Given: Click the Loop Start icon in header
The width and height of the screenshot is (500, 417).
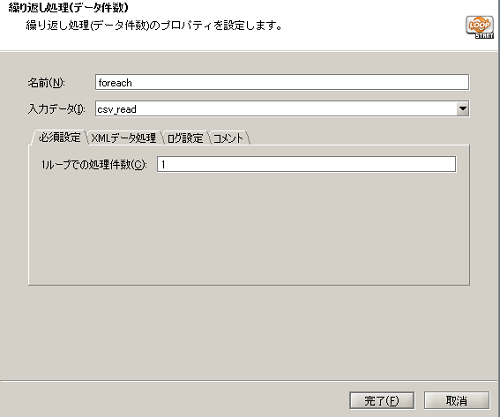Looking at the screenshot, I should pyautogui.click(x=479, y=27).
